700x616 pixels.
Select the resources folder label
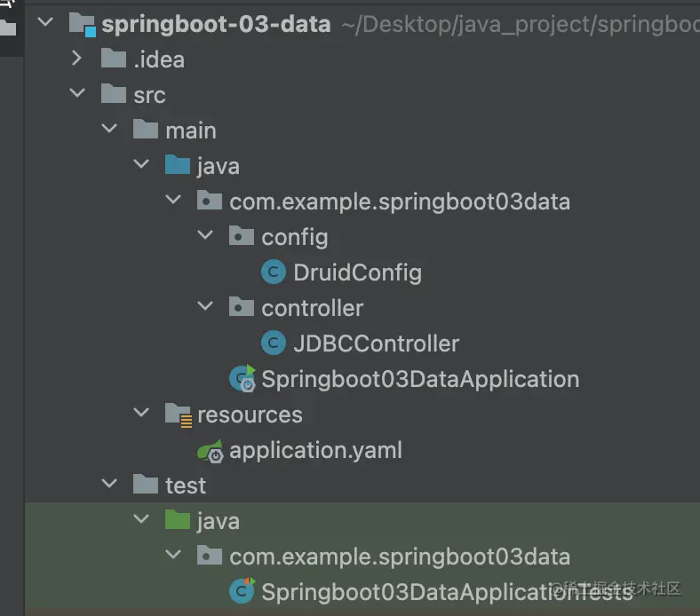tap(250, 415)
